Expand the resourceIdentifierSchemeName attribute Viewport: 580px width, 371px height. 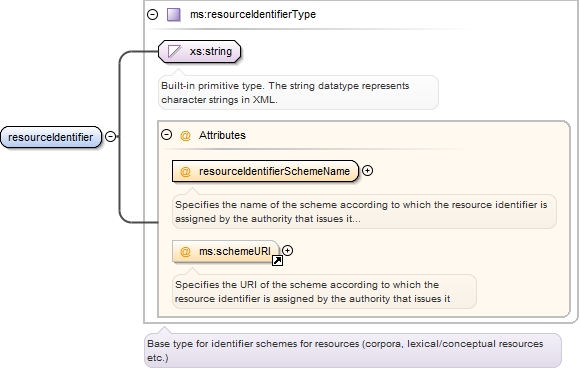click(367, 171)
